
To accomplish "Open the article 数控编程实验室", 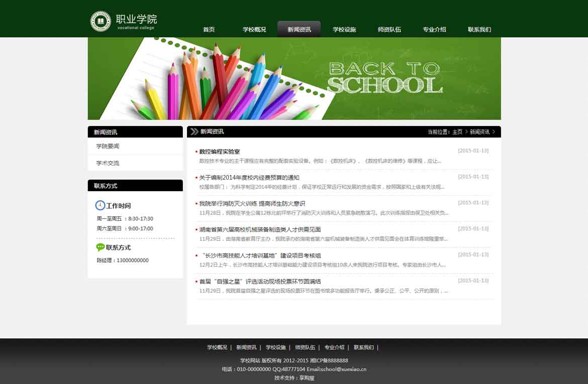I will pyautogui.click(x=220, y=152).
